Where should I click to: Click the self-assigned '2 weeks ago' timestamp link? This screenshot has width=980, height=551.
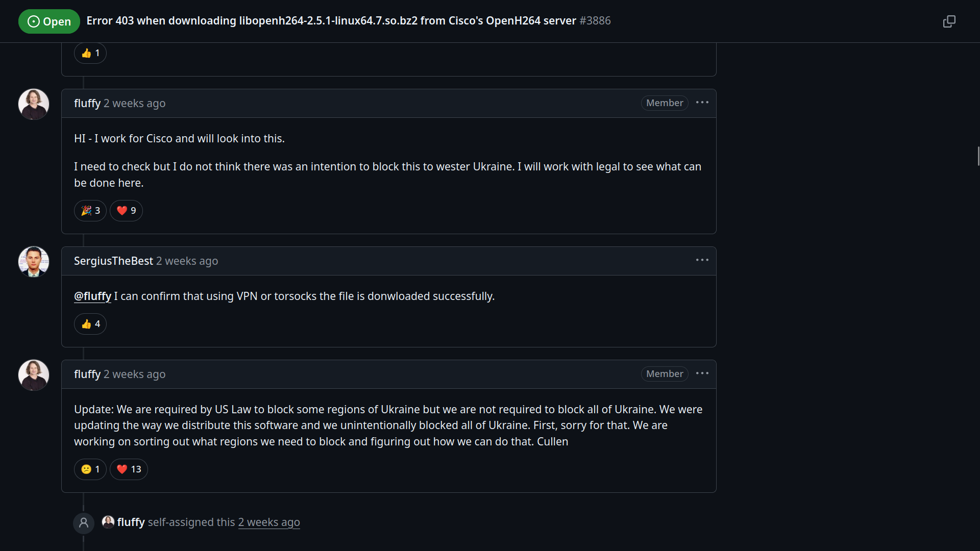click(x=269, y=522)
